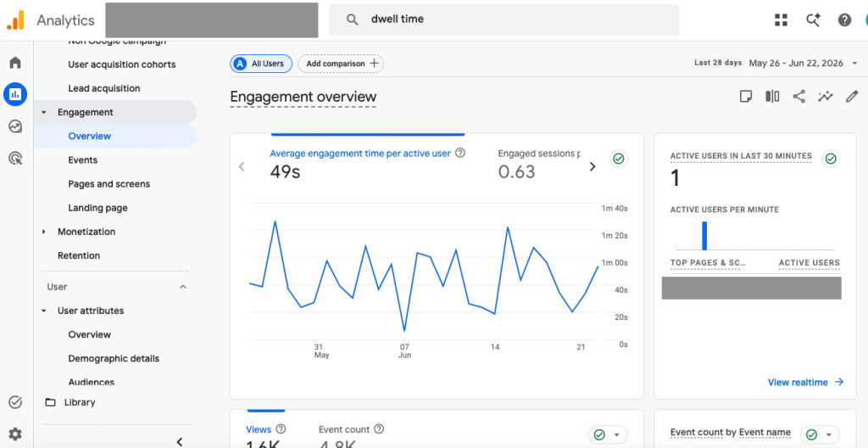Click the ACTIVE USERS column header
The height and width of the screenshot is (448, 868).
pos(810,263)
